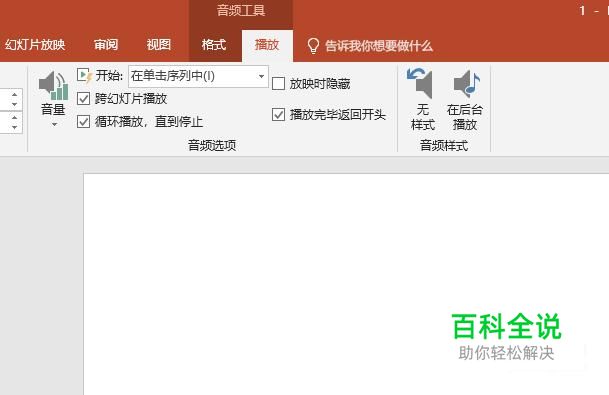Open the 开始 dropdown showing 在单击序列中(I)
Viewport: 609px width, 395px height.
pyautogui.click(x=198, y=76)
